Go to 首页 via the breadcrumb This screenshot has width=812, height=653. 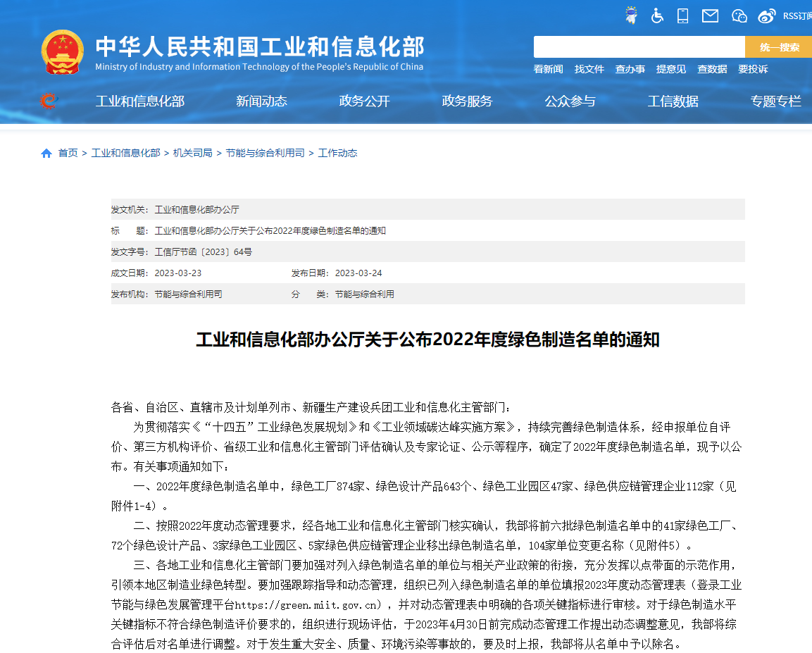(68, 152)
